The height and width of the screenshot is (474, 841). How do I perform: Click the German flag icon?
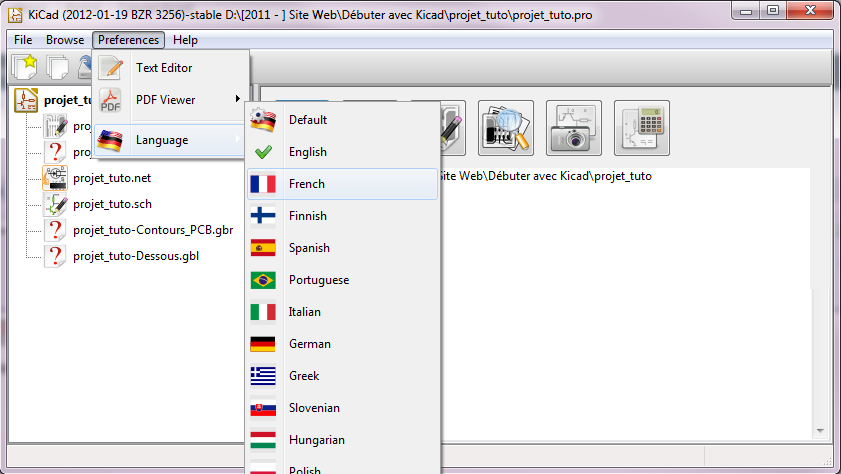click(263, 344)
